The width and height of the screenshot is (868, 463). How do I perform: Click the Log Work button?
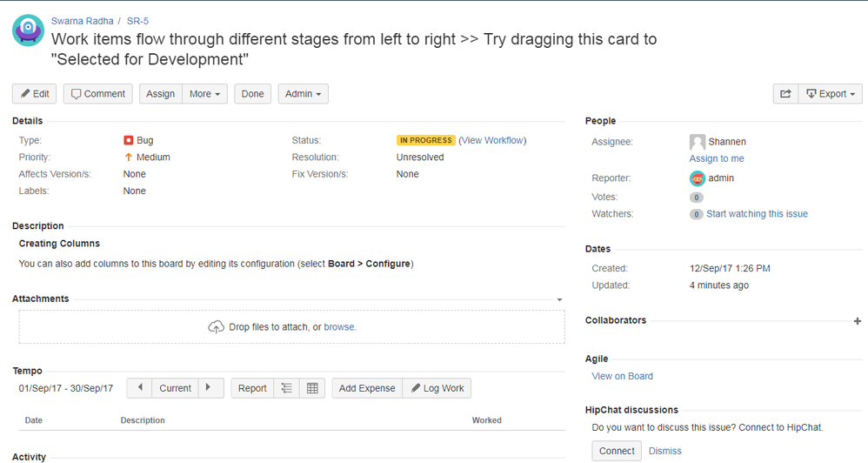pos(437,388)
